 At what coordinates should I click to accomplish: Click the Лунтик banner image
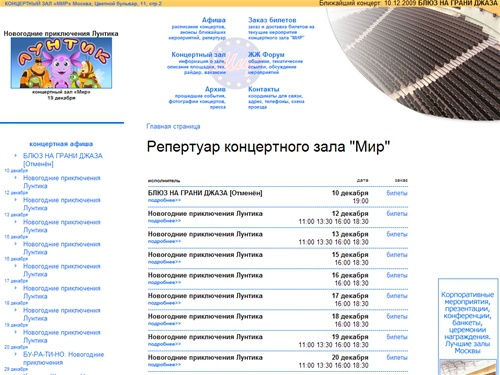(61, 63)
